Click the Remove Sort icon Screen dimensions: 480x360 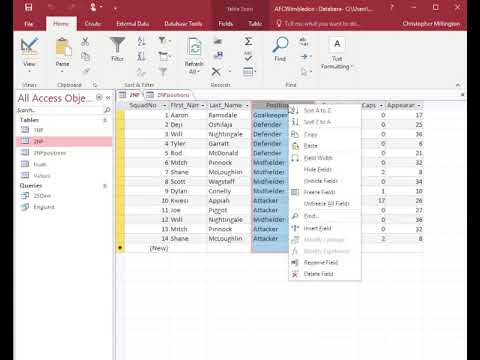(x=141, y=71)
